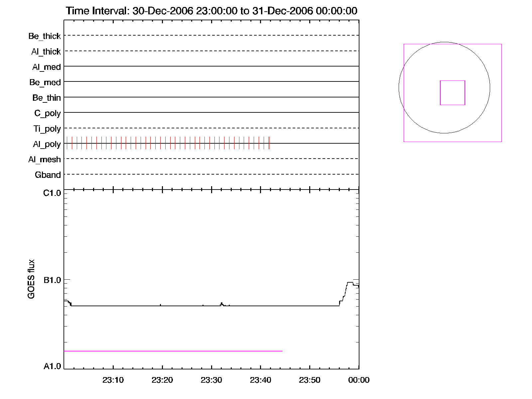Click the Ti_poly filter label

tap(47, 129)
